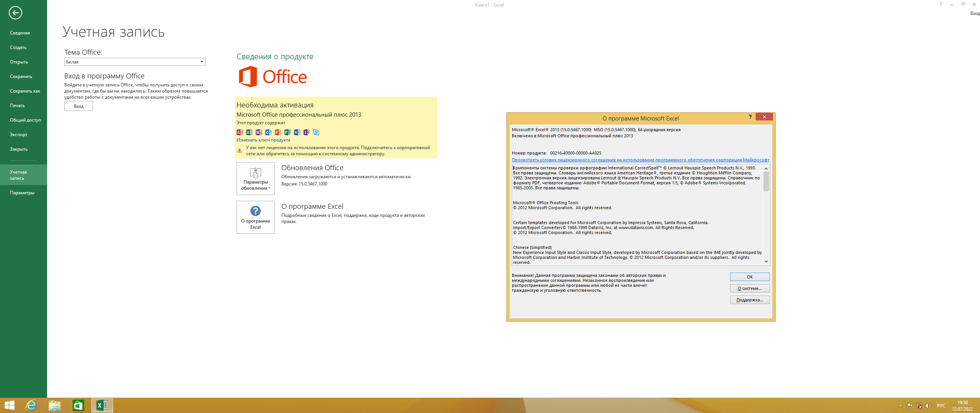This screenshot has height=413, width=980.
Task: Click the warning triangle icon near license message
Action: click(x=240, y=151)
